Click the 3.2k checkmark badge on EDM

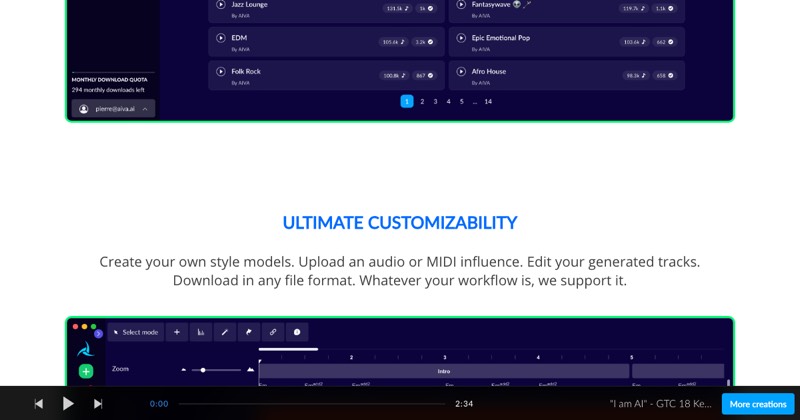point(424,42)
